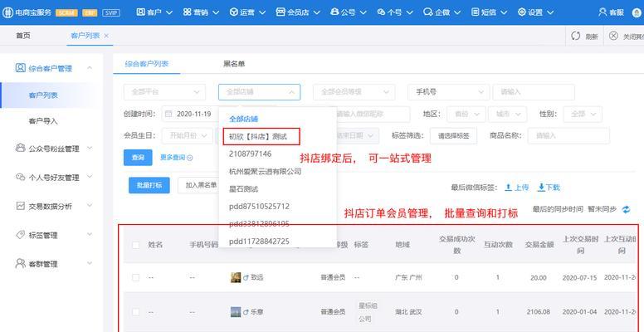
Task: Expand the 更多查询 link
Action: point(176,157)
